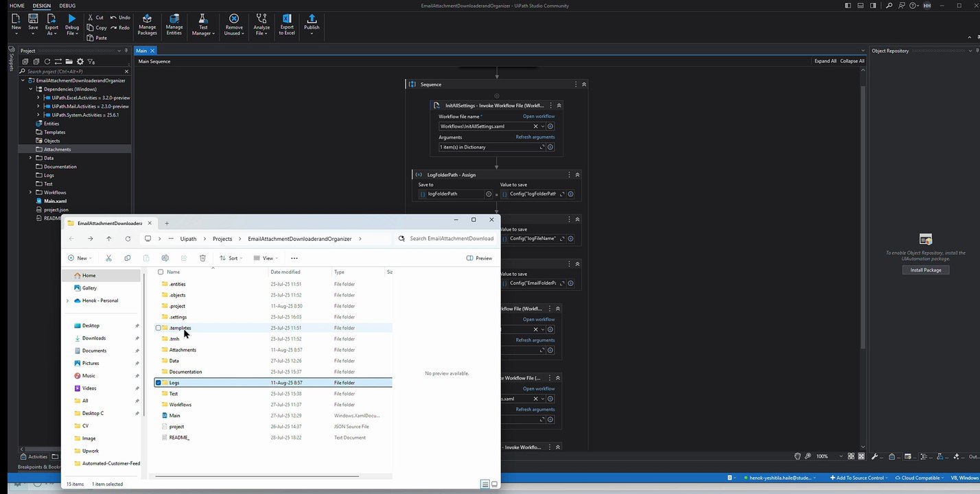The width and height of the screenshot is (980, 494).
Task: Open the See more ellipsis in File Explorer
Action: [x=294, y=258]
